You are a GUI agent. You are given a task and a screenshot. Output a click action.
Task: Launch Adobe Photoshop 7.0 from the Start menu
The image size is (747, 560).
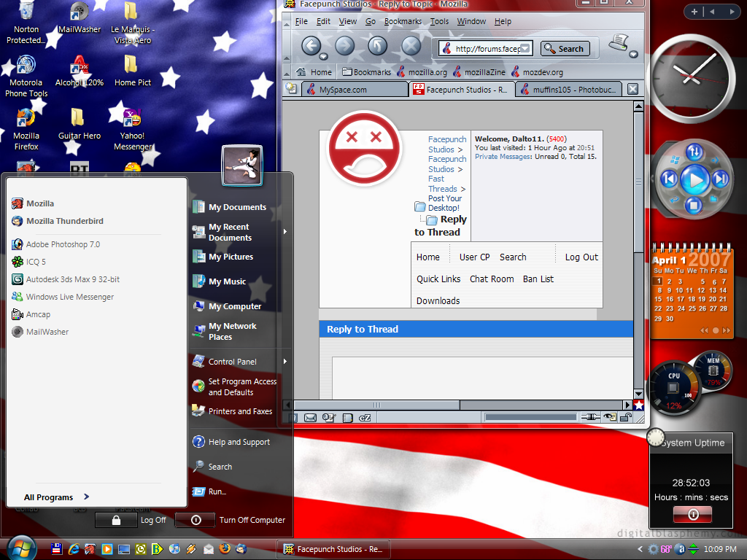[x=55, y=244]
